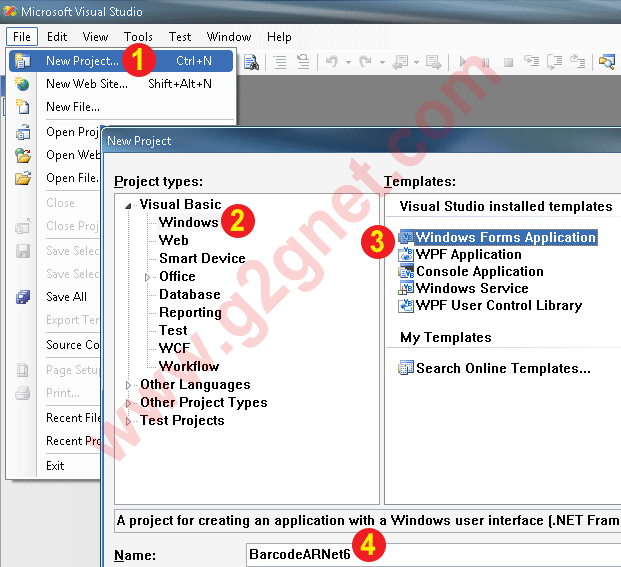This screenshot has height=567, width=621.
Task: Click the New File page icon
Action: point(23,107)
